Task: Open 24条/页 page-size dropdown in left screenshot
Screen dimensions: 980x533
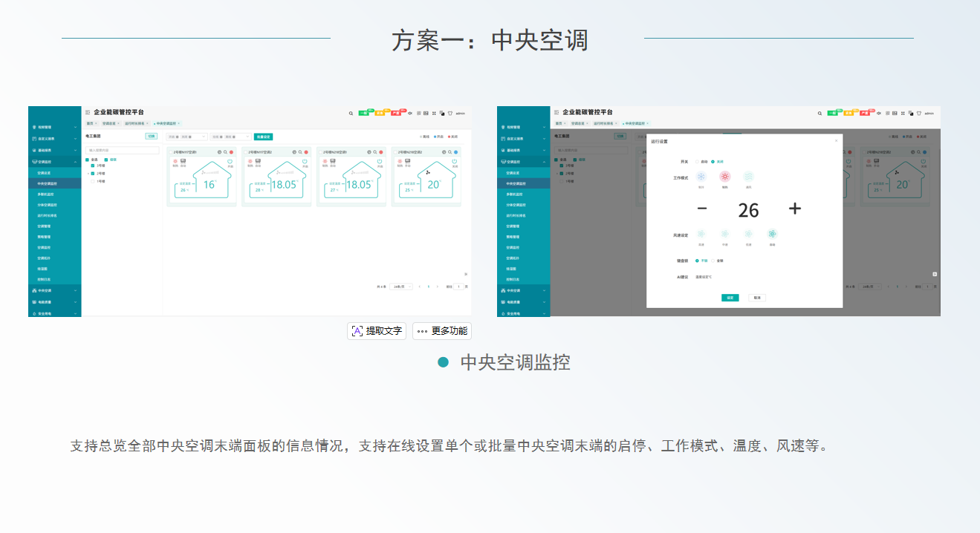Action: tap(400, 286)
